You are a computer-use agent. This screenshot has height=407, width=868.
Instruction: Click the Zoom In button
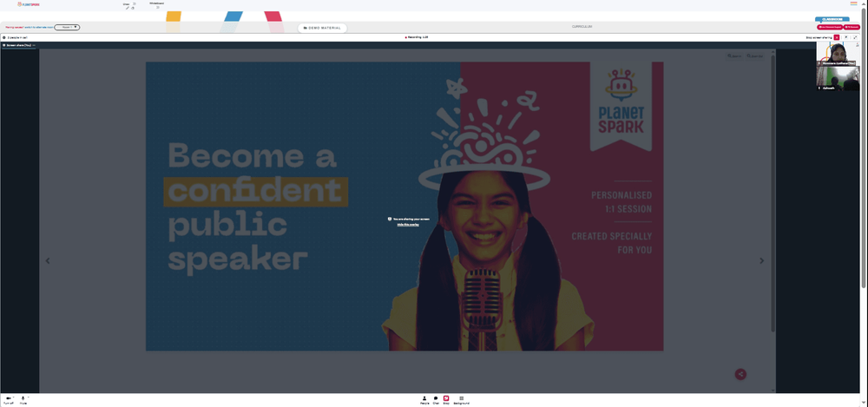click(735, 56)
